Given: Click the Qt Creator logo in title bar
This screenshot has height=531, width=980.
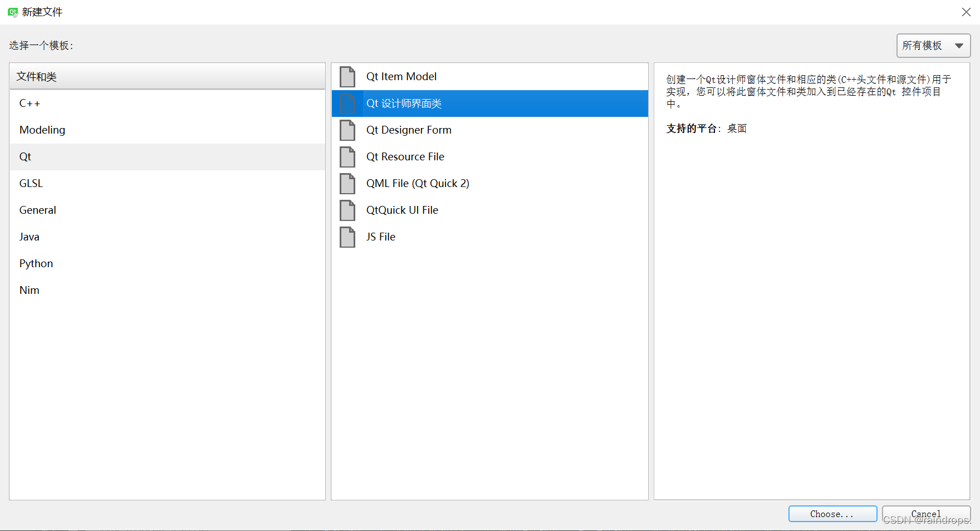Looking at the screenshot, I should coord(13,12).
